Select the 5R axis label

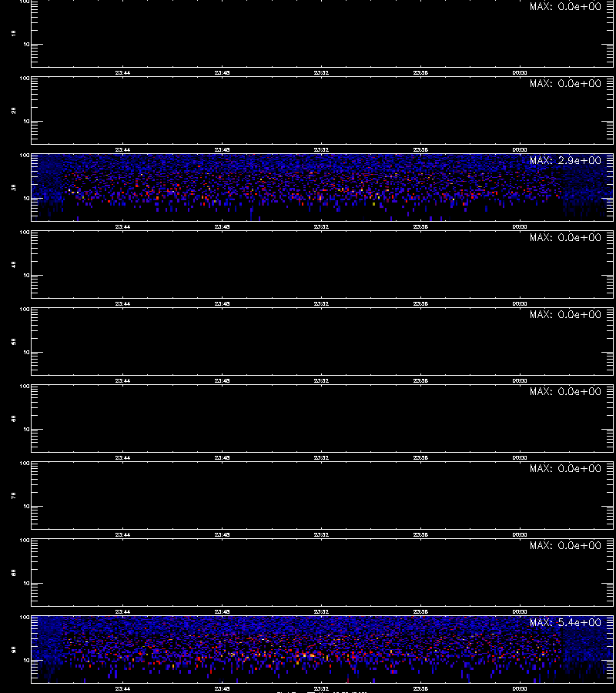(x=14, y=341)
